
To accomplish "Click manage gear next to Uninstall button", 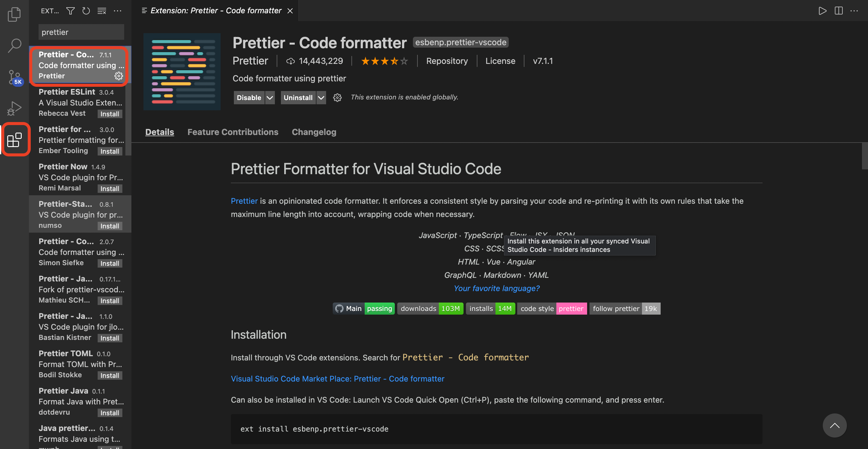I will pyautogui.click(x=337, y=98).
